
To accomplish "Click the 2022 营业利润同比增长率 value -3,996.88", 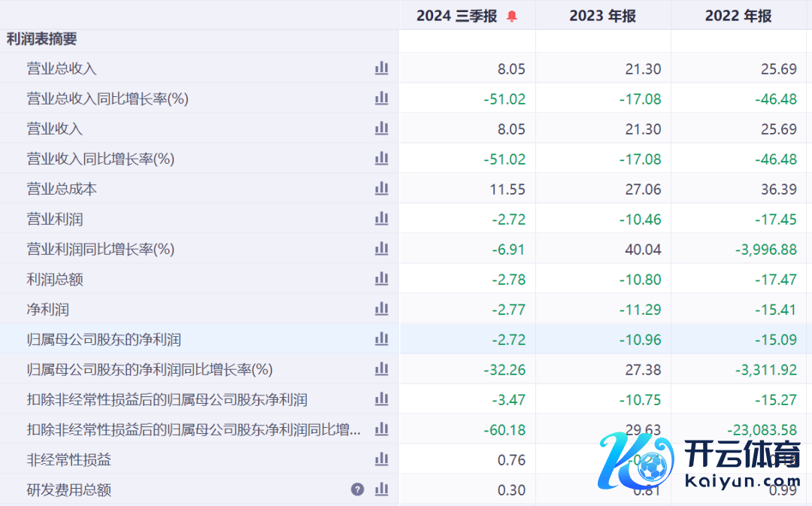I will point(766,250).
